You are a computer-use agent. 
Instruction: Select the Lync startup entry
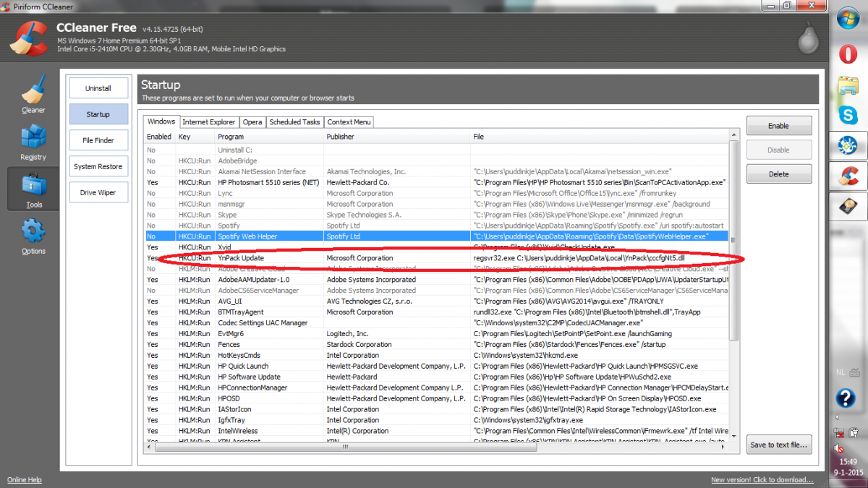435,193
